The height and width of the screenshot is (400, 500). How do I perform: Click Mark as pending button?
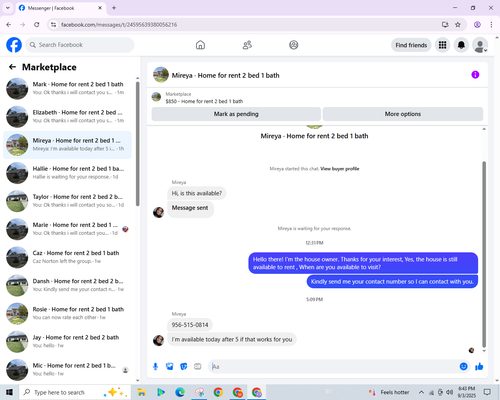coord(236,114)
